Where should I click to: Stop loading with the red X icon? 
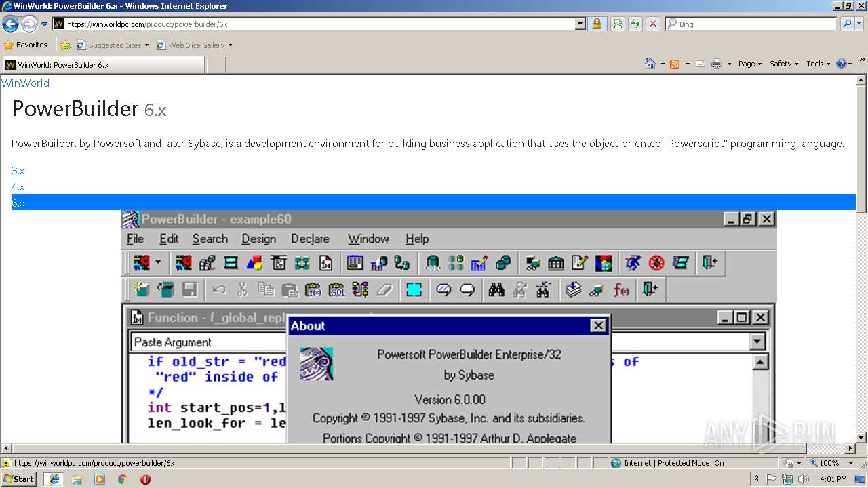(652, 24)
